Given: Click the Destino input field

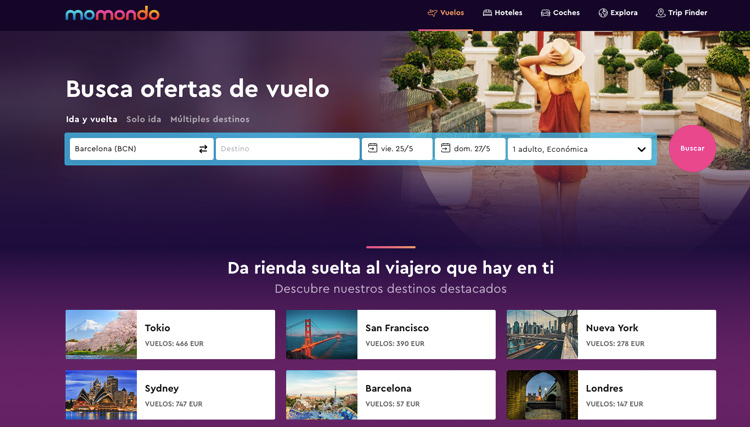Looking at the screenshot, I should coord(287,149).
